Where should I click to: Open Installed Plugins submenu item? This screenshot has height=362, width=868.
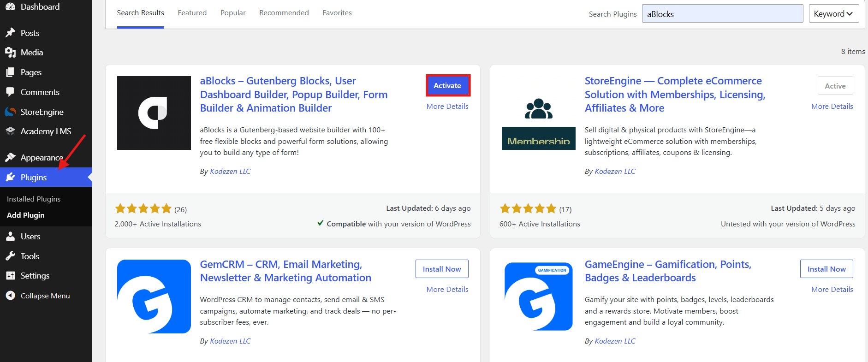34,199
